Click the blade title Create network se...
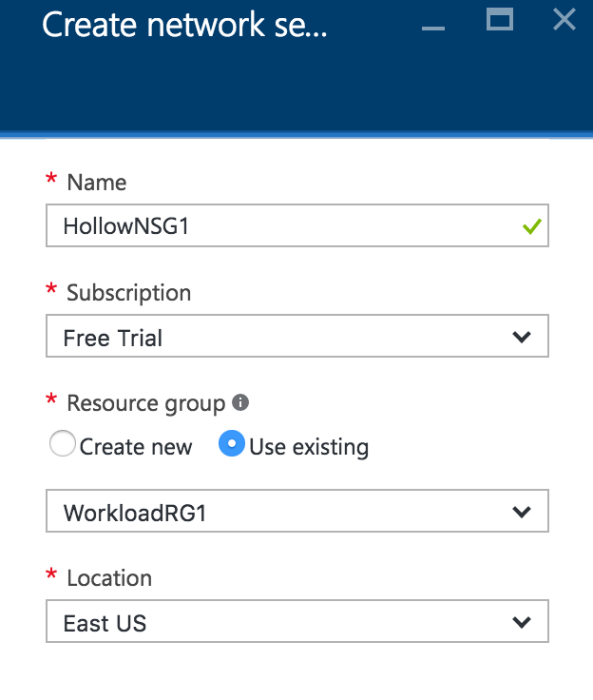 (x=184, y=26)
